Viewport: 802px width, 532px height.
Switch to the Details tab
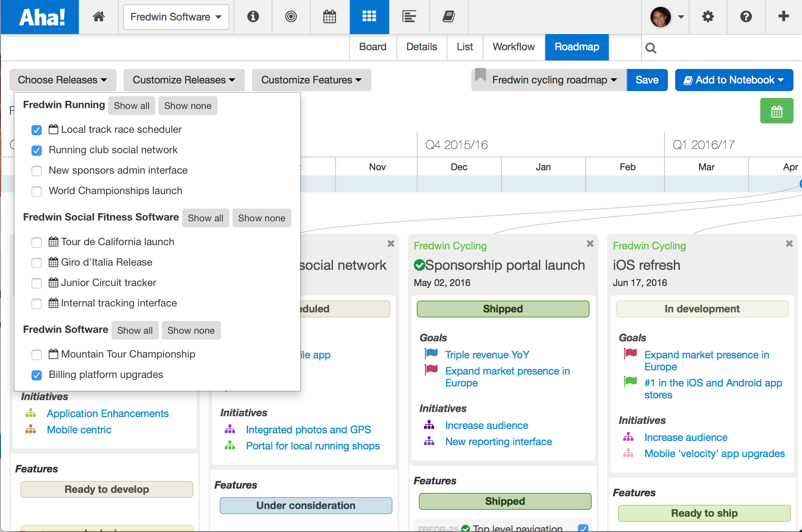click(421, 47)
